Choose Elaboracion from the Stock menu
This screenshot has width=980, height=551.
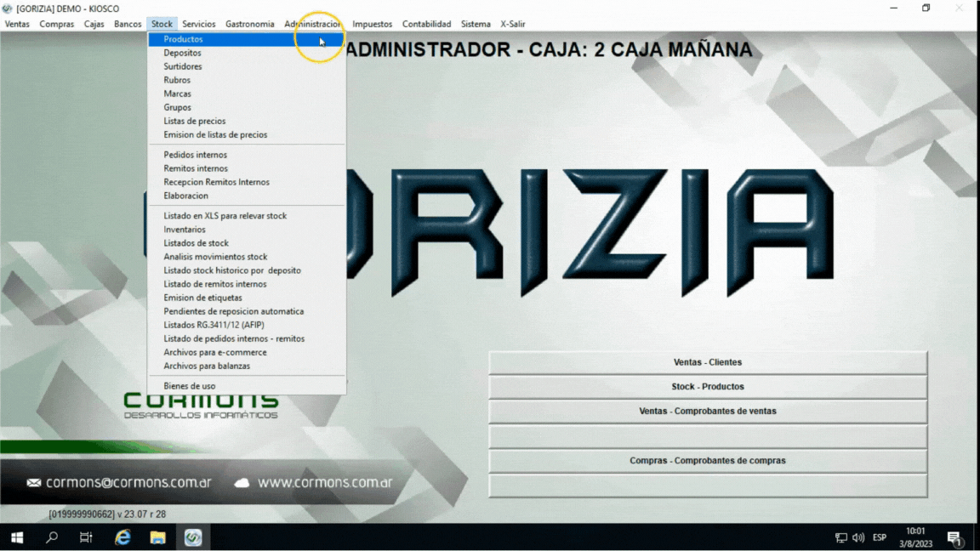[x=246, y=196]
